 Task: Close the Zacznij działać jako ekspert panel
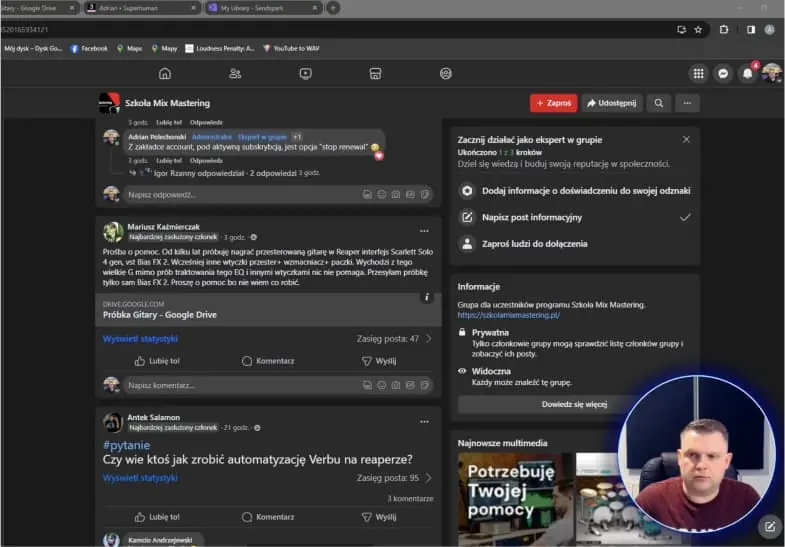686,140
